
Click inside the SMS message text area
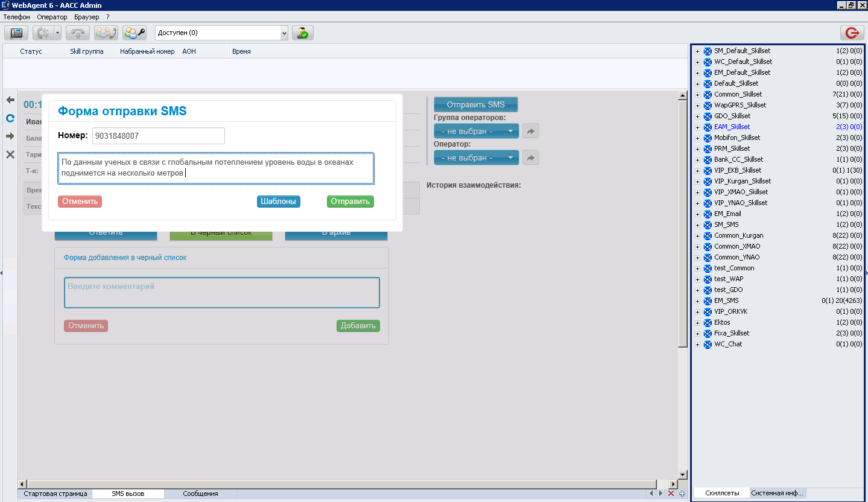[x=217, y=168]
